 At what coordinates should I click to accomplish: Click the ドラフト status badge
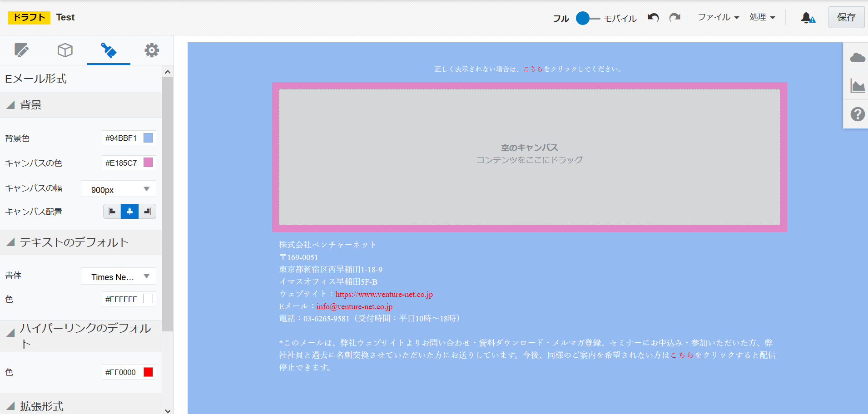pos(29,17)
